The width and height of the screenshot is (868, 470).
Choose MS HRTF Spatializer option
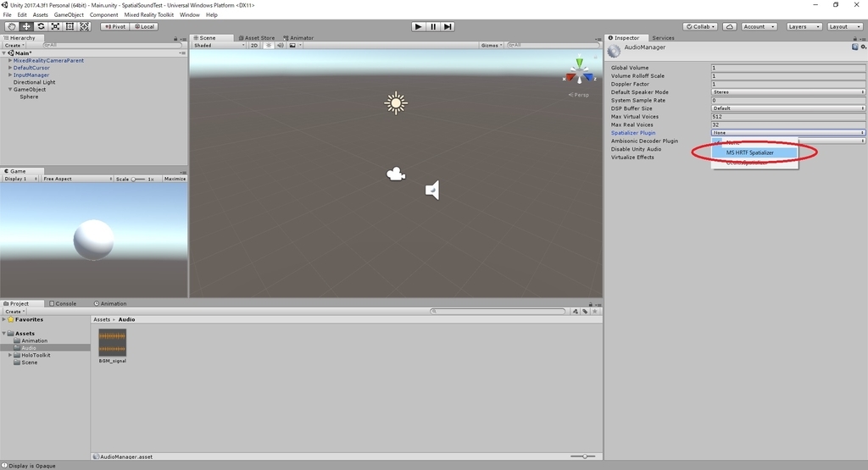click(754, 152)
